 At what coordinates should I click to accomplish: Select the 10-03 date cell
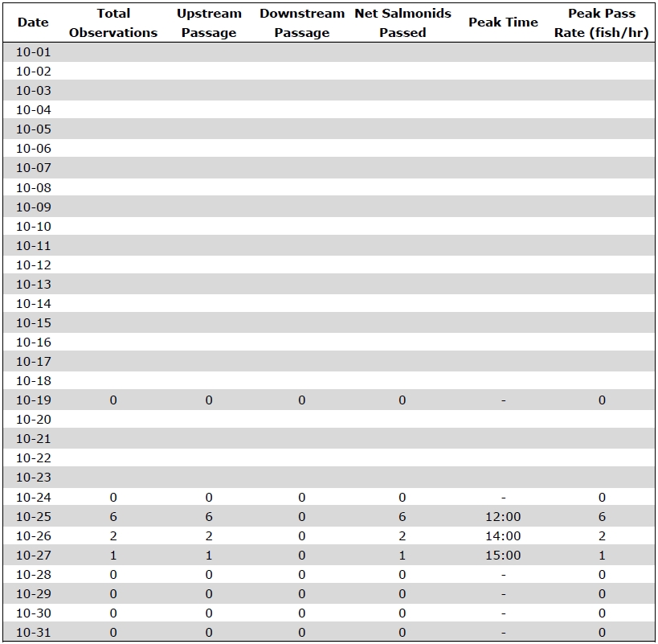coord(34,91)
